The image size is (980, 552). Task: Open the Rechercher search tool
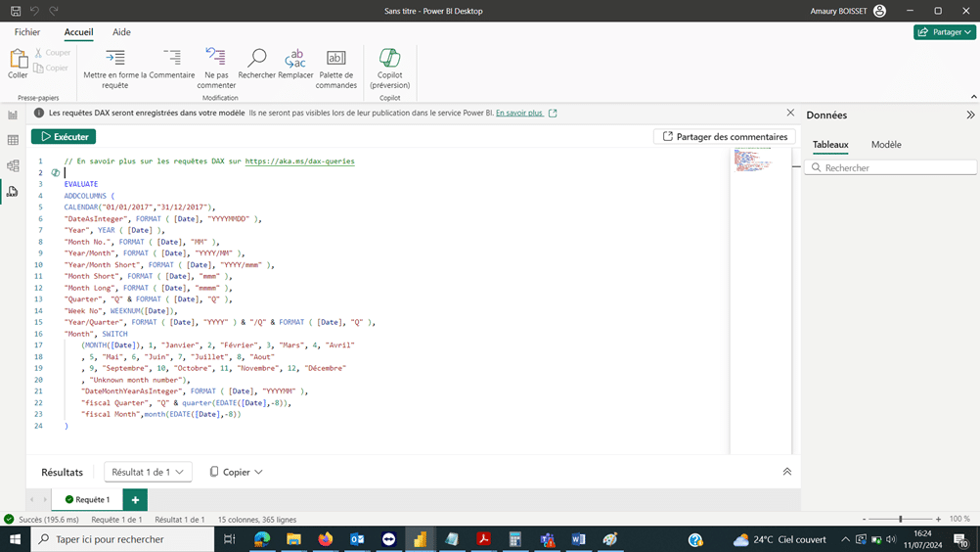(x=256, y=58)
